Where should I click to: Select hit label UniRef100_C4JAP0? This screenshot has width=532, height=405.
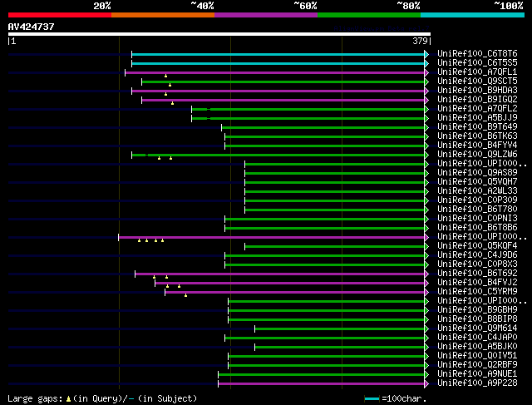477,338
